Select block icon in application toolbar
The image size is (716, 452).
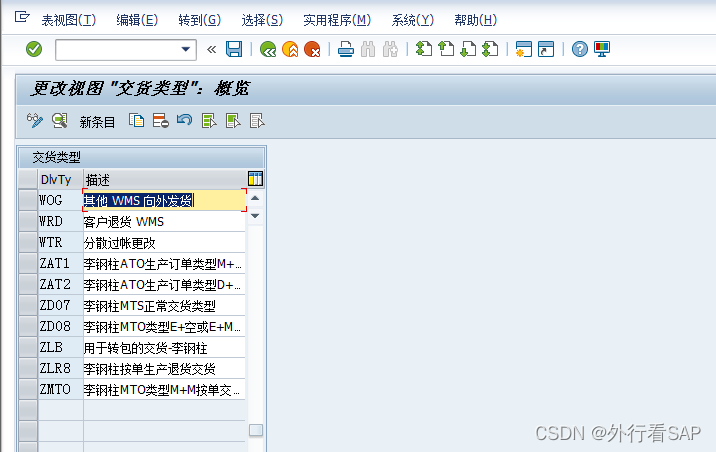(x=233, y=121)
